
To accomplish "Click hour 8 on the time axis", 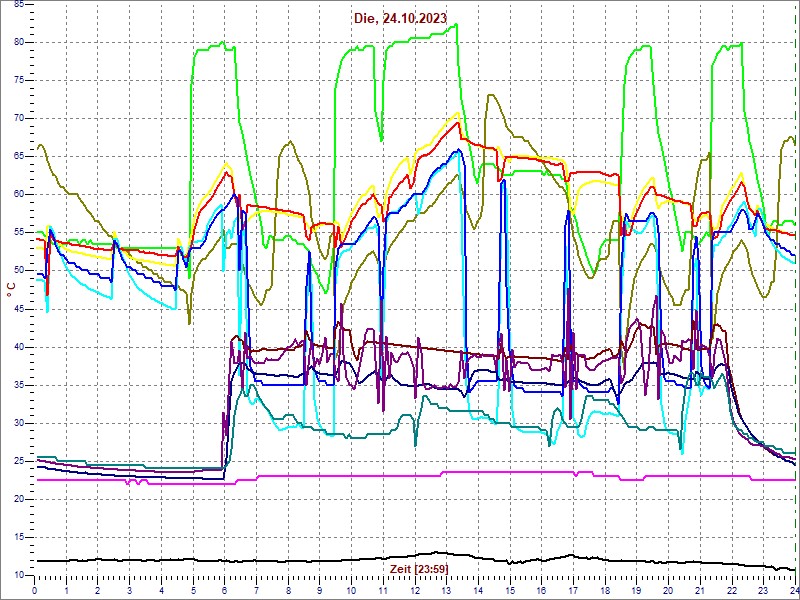I will [288, 590].
